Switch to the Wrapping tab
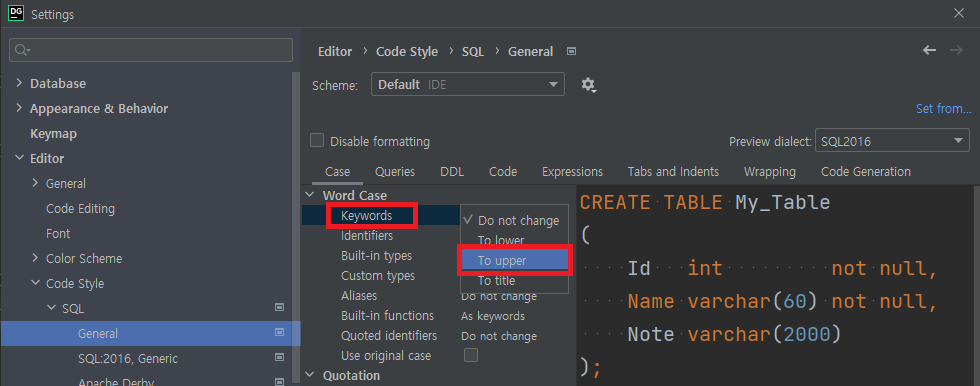The height and width of the screenshot is (386, 980). point(769,171)
